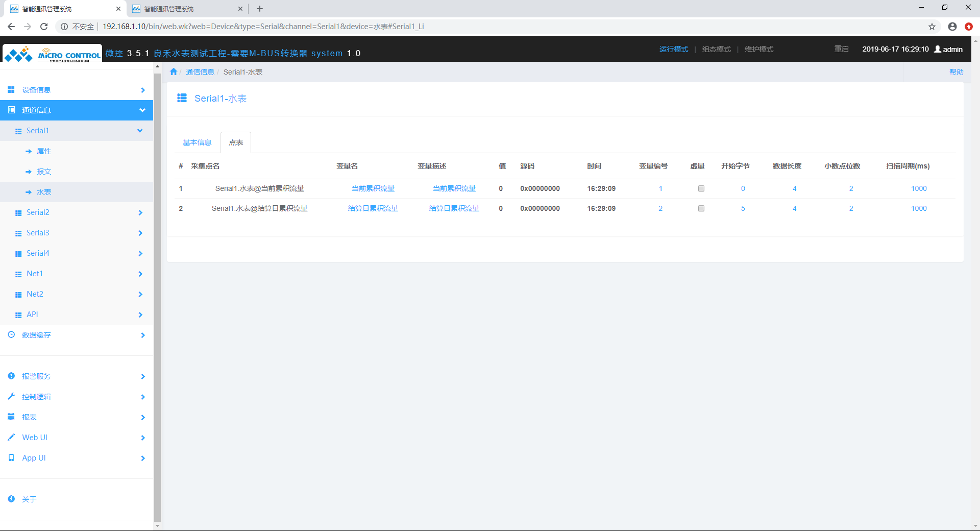Switch to the 基本信息 tab
The image size is (980, 531).
tap(197, 142)
